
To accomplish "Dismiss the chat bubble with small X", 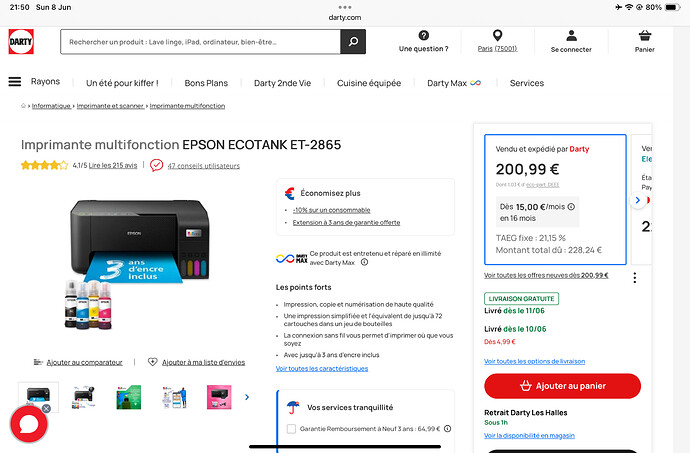I will [x=46, y=409].
